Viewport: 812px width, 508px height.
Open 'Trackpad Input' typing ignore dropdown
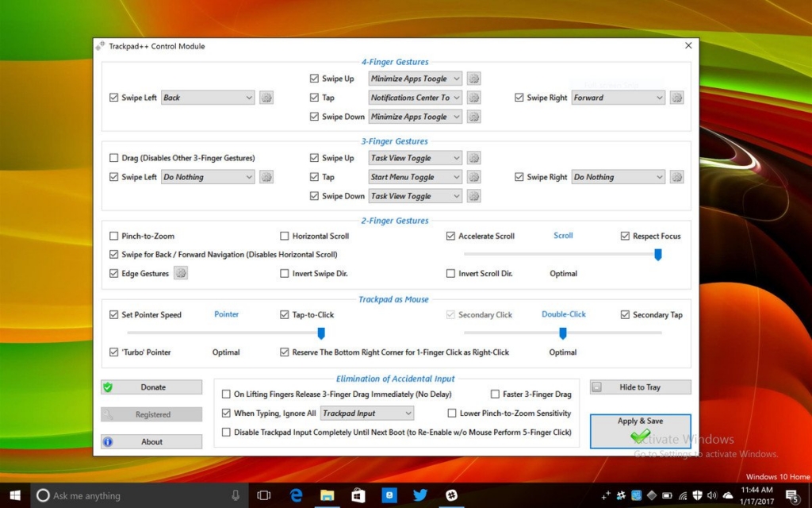point(367,413)
